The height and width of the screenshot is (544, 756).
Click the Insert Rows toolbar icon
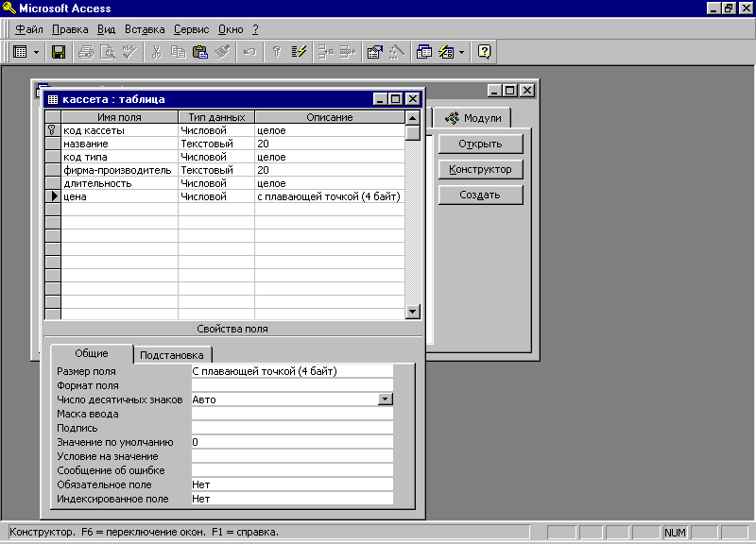[x=326, y=52]
